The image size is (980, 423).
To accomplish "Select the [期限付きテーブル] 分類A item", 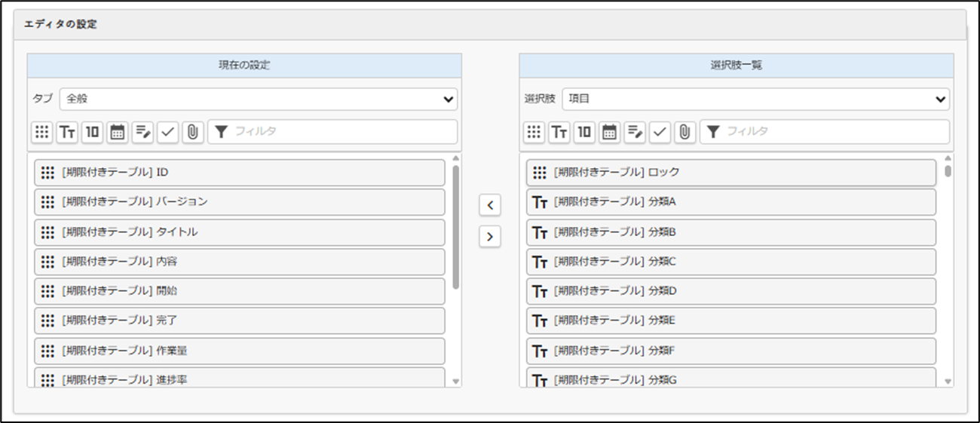I will coord(730,202).
